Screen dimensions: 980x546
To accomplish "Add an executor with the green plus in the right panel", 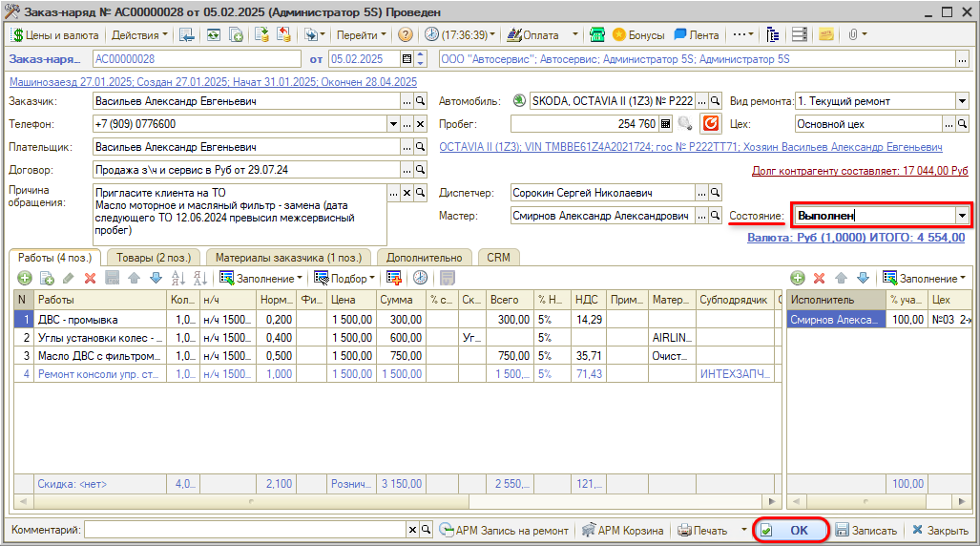I will [798, 278].
